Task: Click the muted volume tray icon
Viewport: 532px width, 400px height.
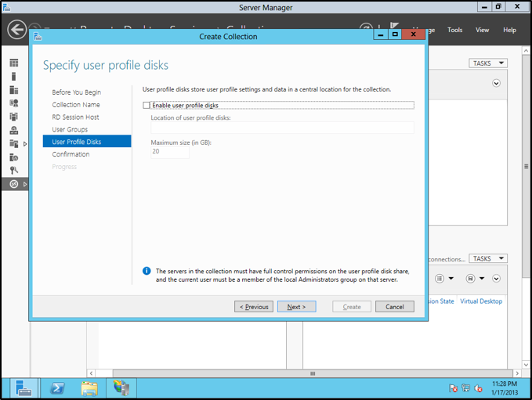Action: (x=477, y=388)
